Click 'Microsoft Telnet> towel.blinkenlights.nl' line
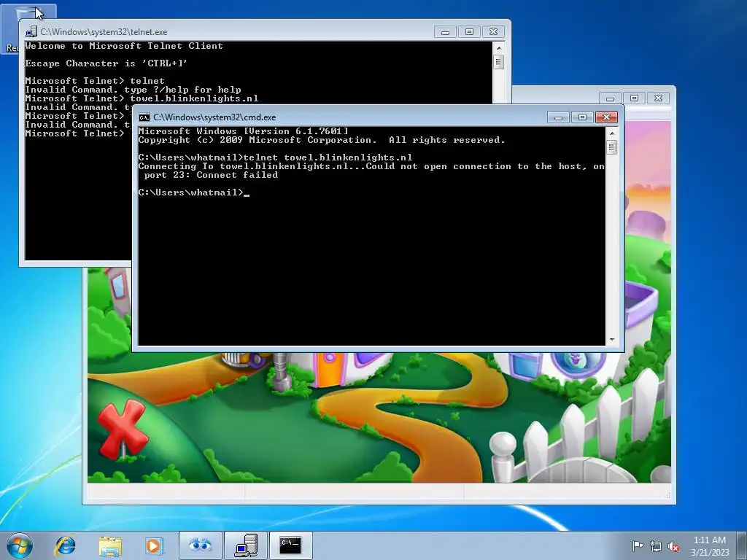 pyautogui.click(x=142, y=98)
